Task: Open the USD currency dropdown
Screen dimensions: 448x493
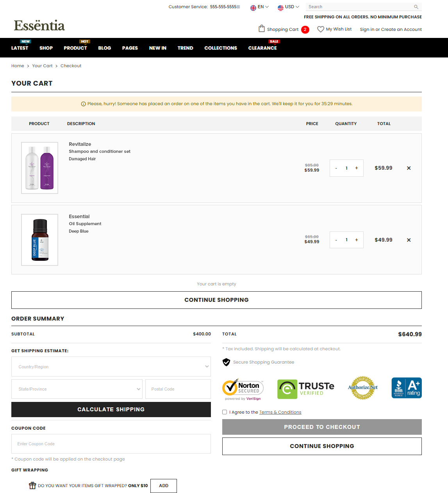Action: tap(288, 7)
